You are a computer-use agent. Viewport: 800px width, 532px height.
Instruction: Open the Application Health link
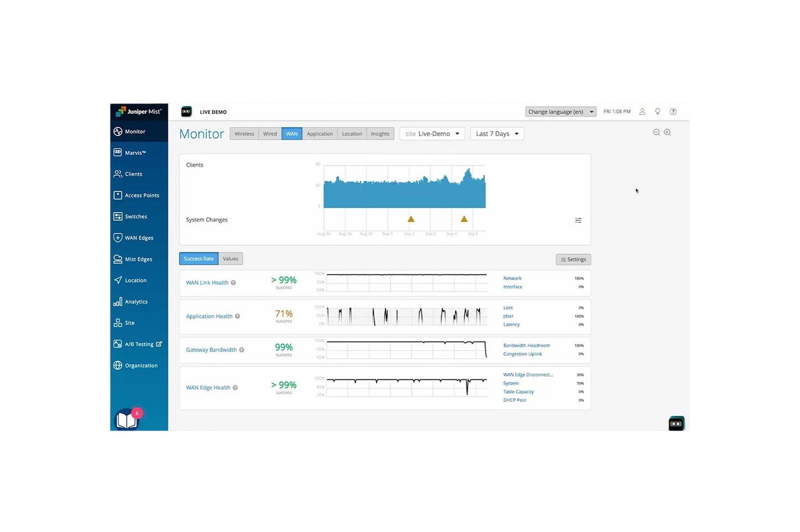point(209,317)
